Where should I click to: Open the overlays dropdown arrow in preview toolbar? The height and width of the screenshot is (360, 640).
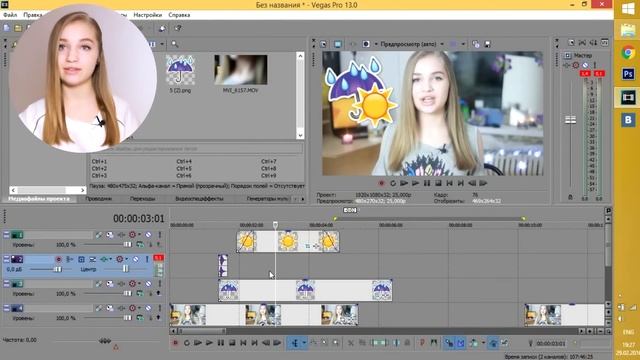(x=463, y=44)
